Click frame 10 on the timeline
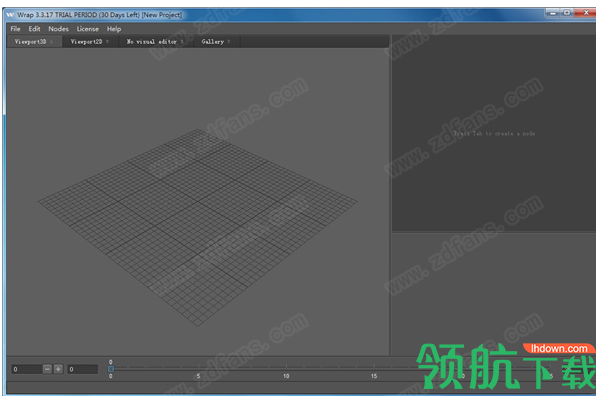The height and width of the screenshot is (396, 596). coord(286,375)
